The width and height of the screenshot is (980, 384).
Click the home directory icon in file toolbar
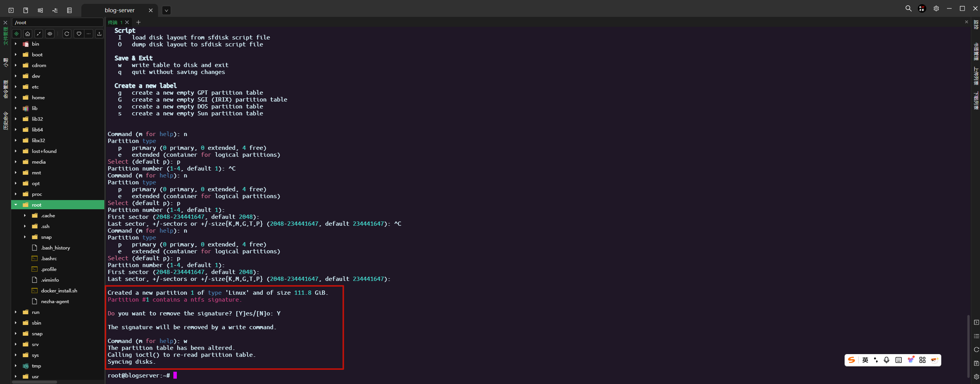pyautogui.click(x=28, y=34)
